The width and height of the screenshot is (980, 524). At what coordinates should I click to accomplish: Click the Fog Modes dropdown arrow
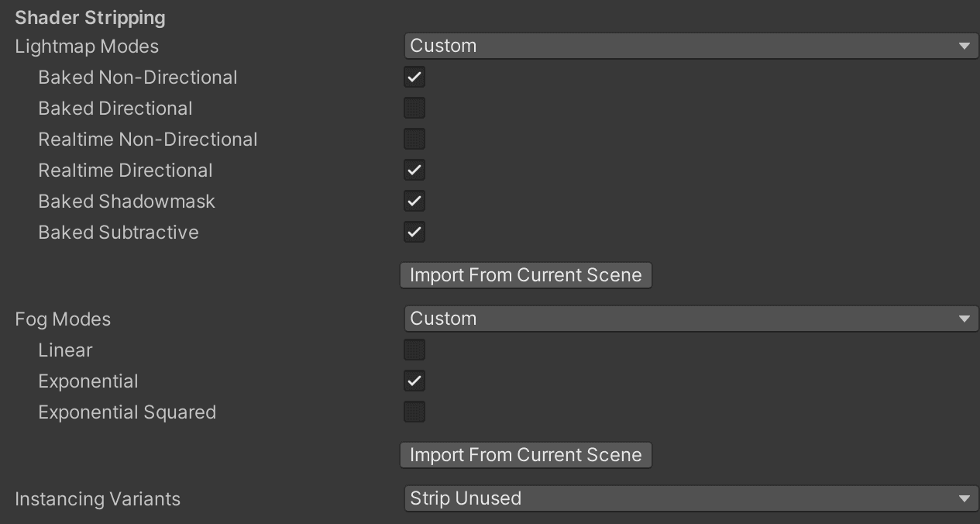965,319
